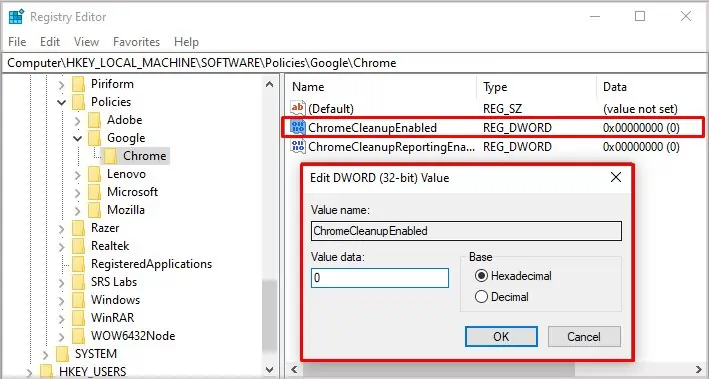The height and width of the screenshot is (379, 709).
Task: Click the Razer folder icon
Action: pyautogui.click(x=79, y=228)
